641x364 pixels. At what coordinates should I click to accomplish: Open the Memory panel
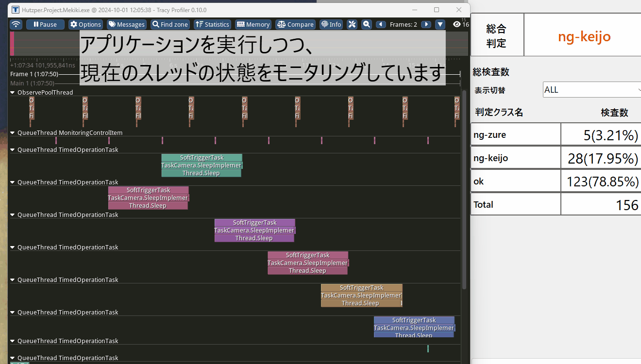coord(253,24)
